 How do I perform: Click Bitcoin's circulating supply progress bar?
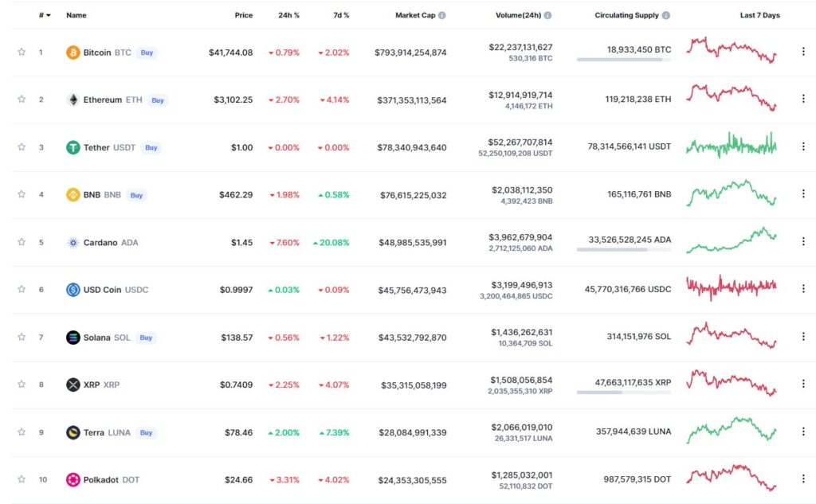coord(623,60)
